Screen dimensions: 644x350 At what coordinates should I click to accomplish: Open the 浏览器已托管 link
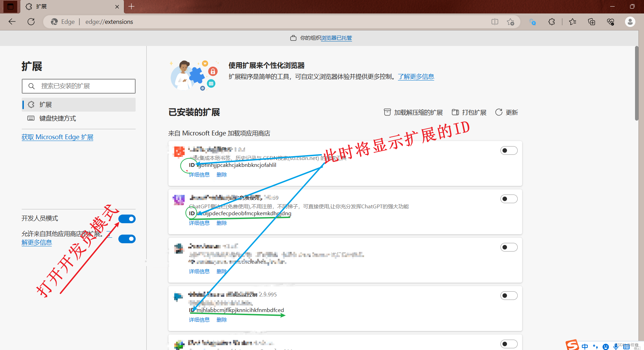point(336,38)
